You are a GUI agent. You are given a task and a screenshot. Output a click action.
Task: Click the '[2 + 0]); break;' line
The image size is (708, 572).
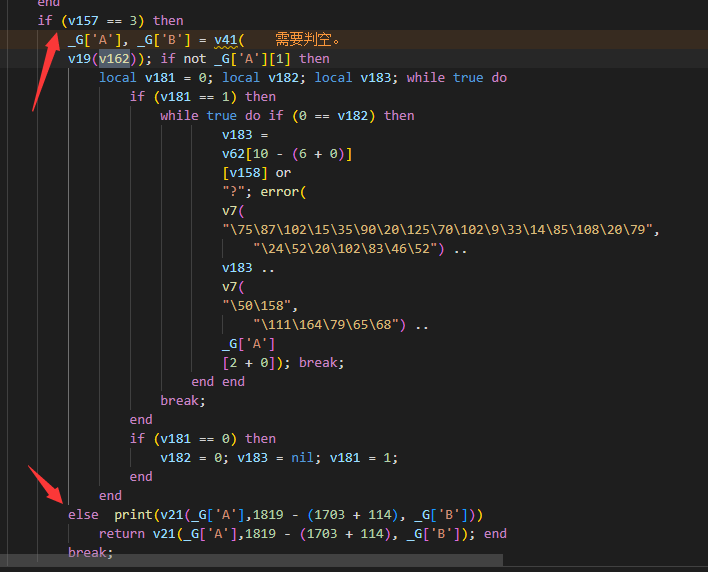(282, 363)
